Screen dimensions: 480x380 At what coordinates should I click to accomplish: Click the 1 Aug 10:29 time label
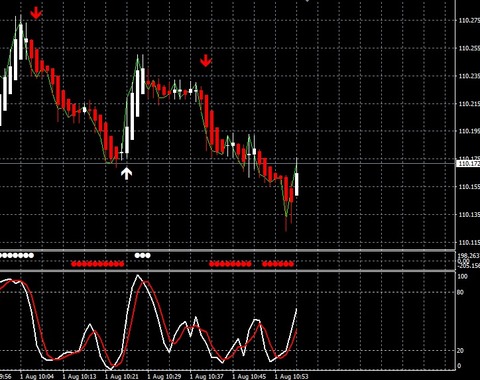tap(164, 376)
